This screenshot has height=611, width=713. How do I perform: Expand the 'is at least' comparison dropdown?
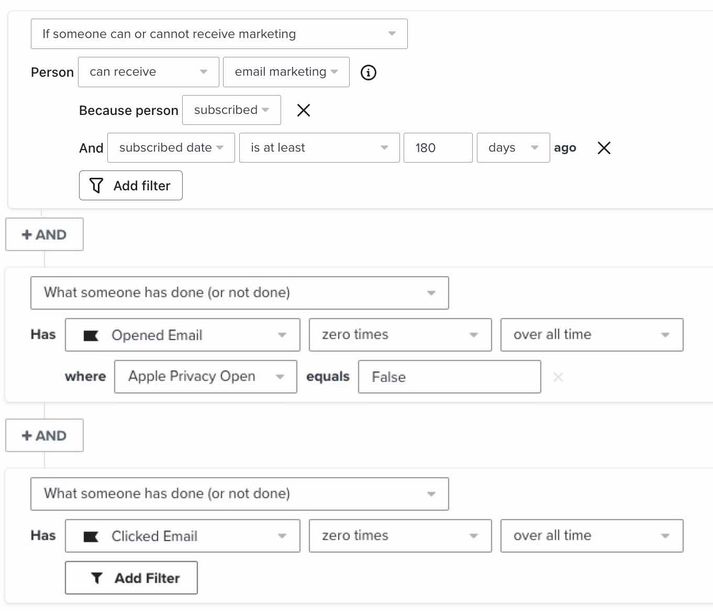pos(318,148)
